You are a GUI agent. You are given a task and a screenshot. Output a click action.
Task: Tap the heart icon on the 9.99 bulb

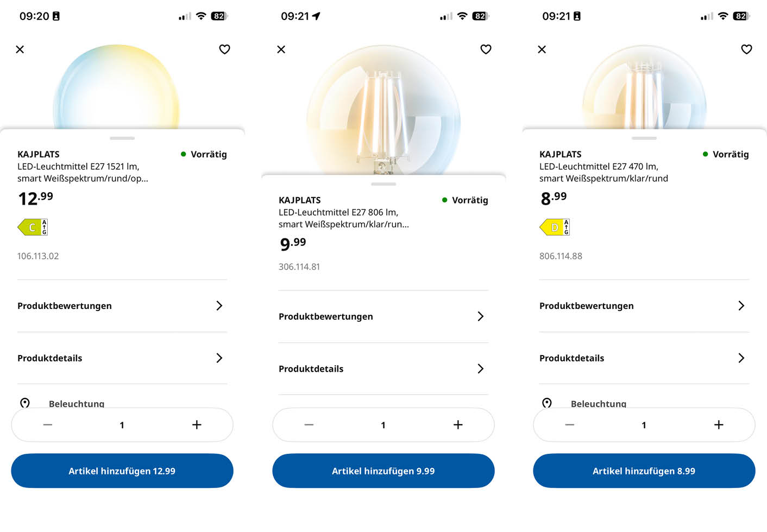click(x=486, y=49)
